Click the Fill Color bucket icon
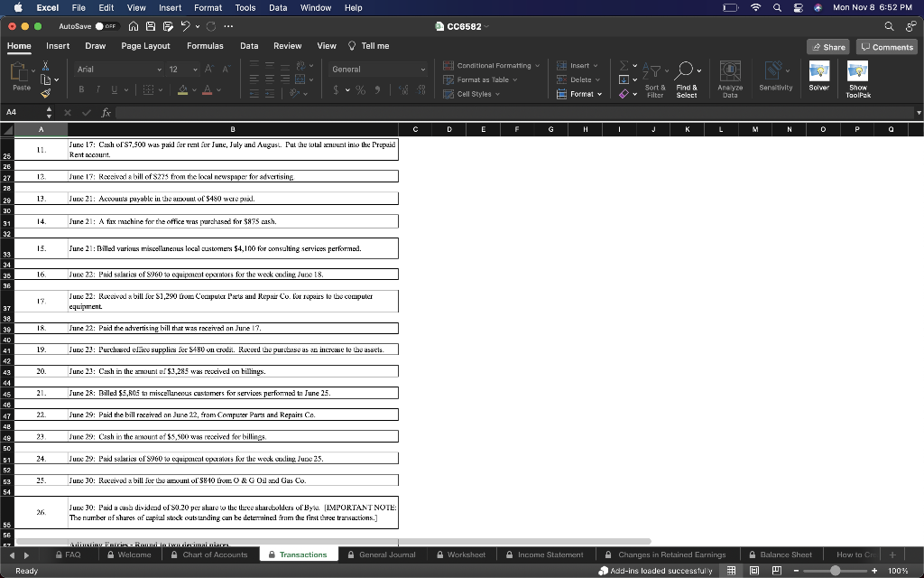The image size is (924, 578). pos(182,89)
